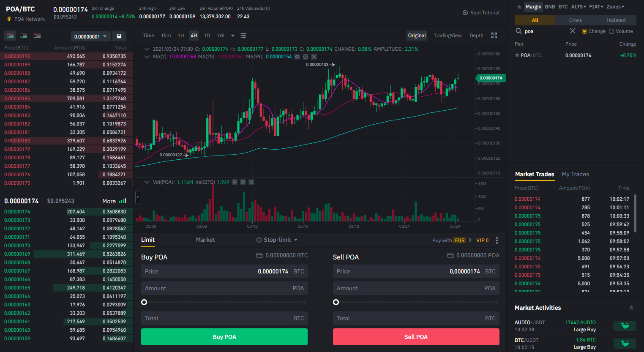Click the Sell POA Price input field
The image size is (644, 352).
(416, 271)
